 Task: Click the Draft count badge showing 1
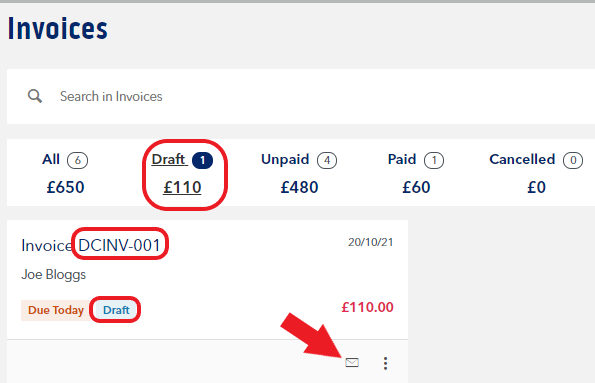pos(202,160)
